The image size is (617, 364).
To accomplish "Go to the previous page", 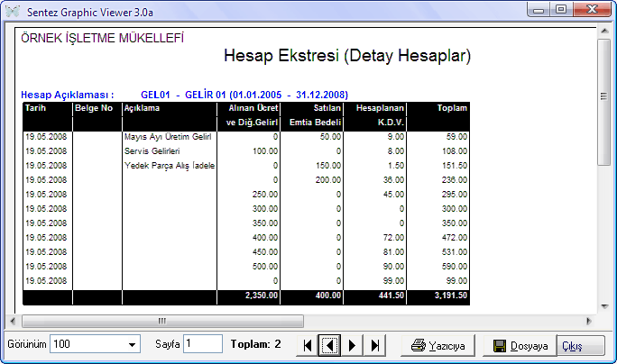I will (x=330, y=345).
